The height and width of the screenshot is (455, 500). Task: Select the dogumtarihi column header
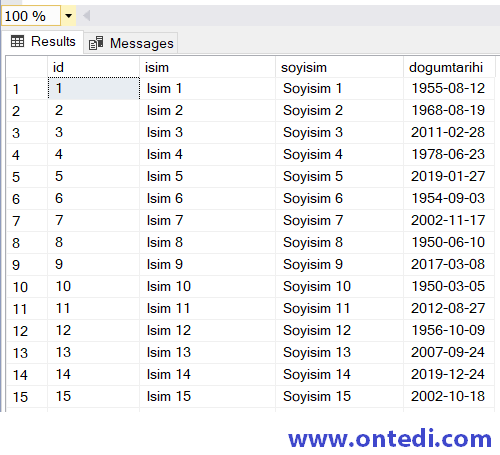449,67
